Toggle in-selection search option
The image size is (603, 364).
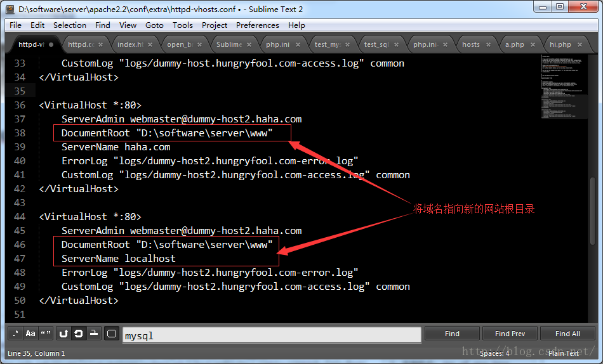tap(94, 334)
